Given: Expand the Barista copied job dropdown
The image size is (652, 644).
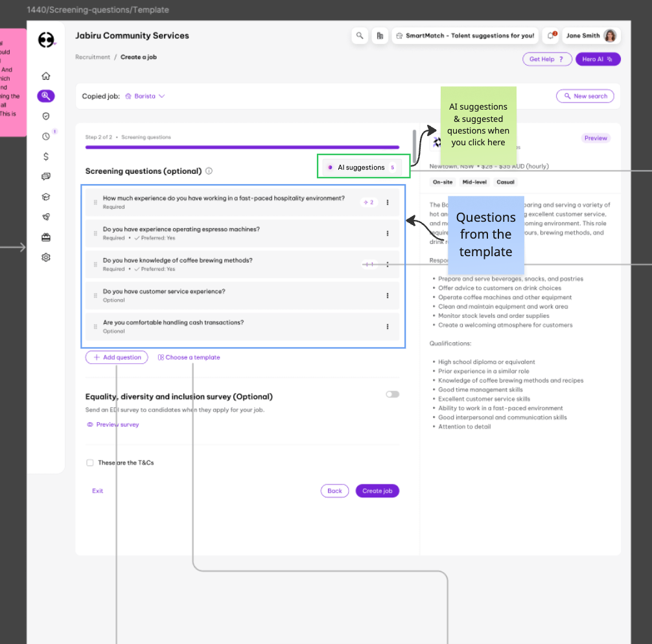Looking at the screenshot, I should pyautogui.click(x=145, y=96).
